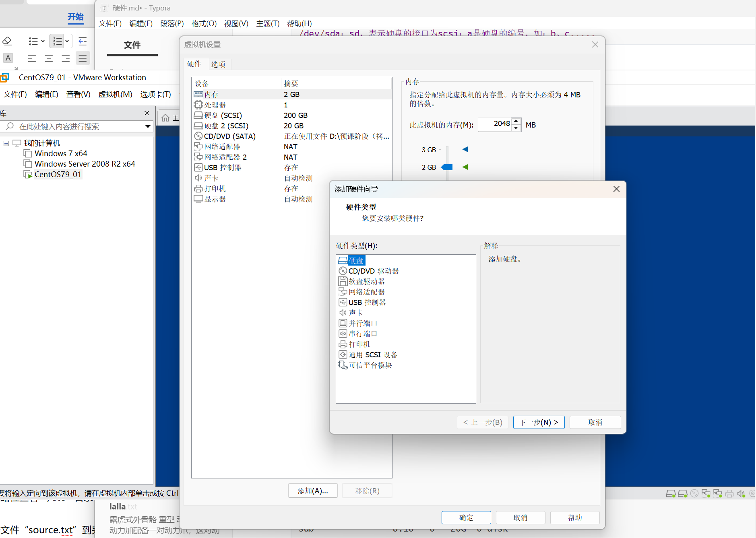Open Typora 文件(F) menu
The image size is (756, 538).
(x=110, y=23)
